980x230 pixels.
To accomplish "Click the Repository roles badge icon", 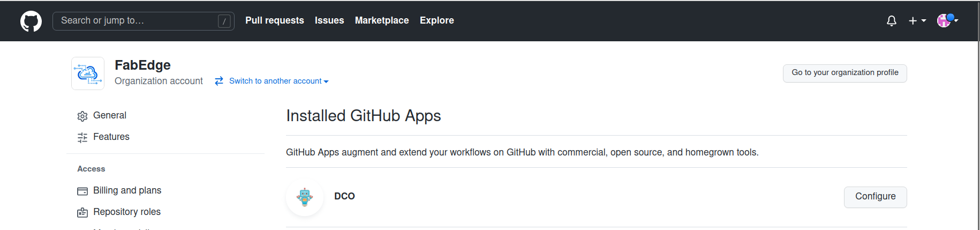I will (x=82, y=212).
